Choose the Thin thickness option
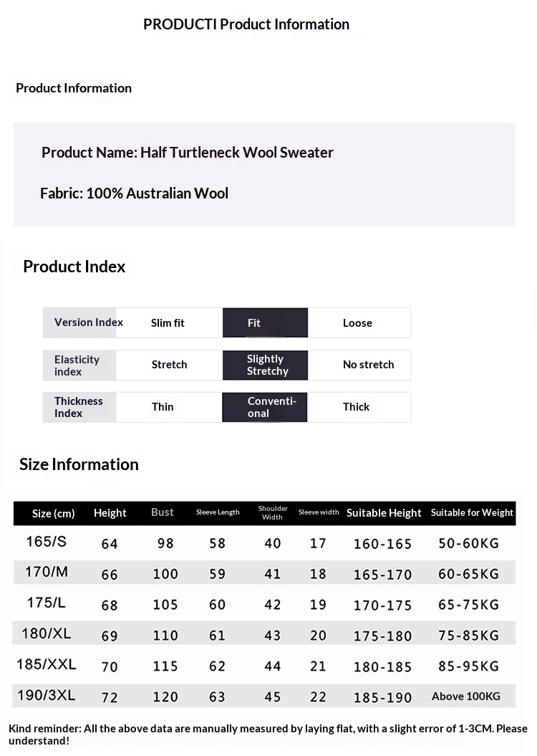 pos(163,407)
